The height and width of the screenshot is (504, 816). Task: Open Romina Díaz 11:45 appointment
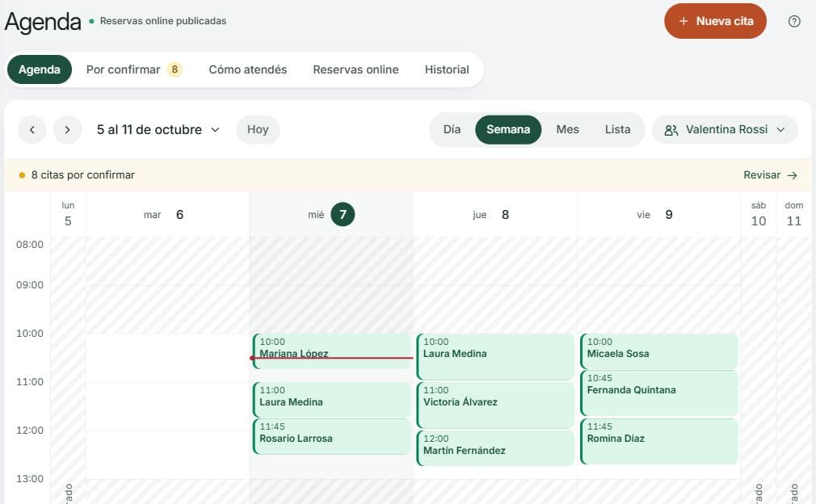point(659,441)
